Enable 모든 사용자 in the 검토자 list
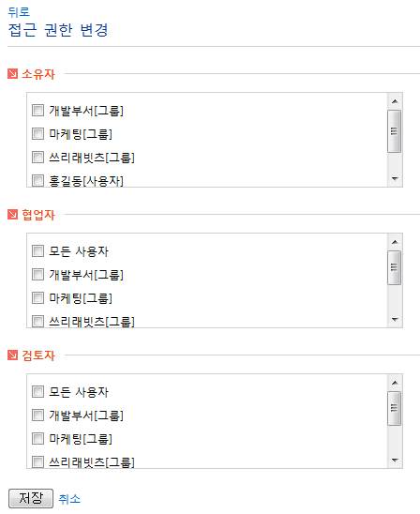420x514 pixels. (x=38, y=391)
